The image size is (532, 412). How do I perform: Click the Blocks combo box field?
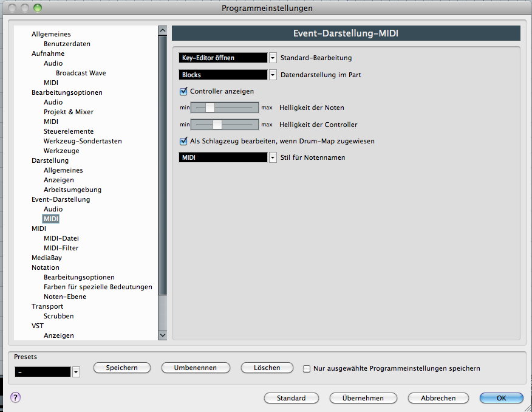click(x=223, y=75)
